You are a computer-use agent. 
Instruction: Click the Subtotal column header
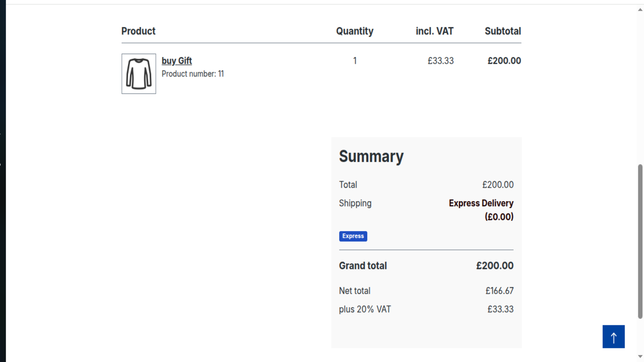tap(503, 31)
